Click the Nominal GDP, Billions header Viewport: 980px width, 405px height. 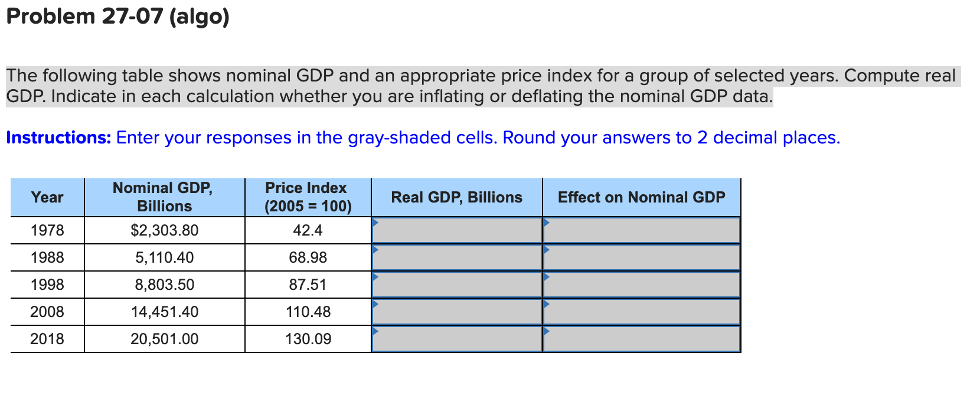164,197
